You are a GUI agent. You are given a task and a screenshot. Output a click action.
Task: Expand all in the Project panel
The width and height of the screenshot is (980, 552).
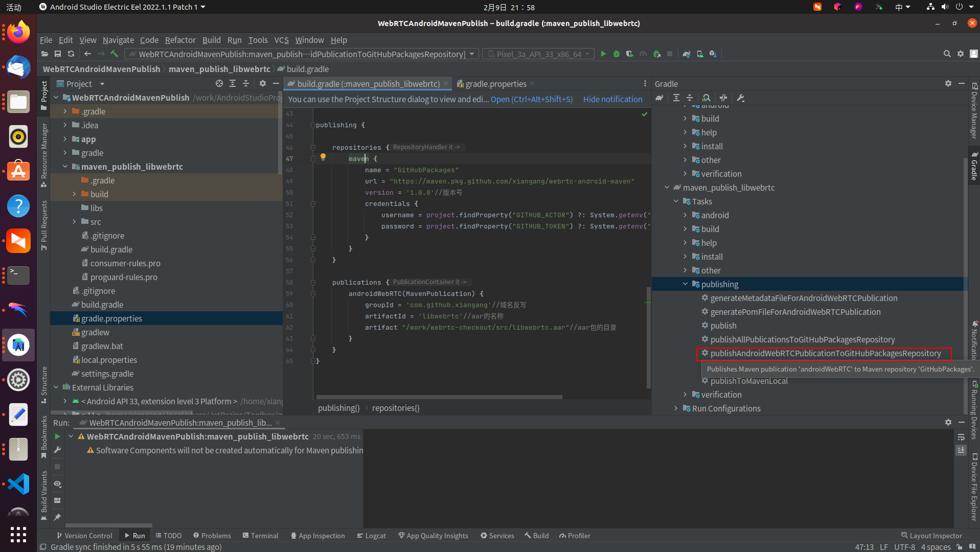coord(233,83)
